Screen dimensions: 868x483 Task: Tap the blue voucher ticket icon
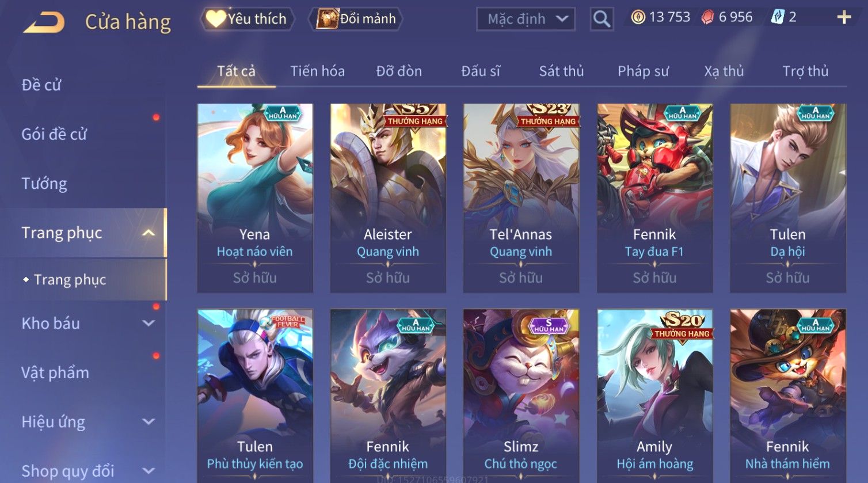[x=778, y=17]
